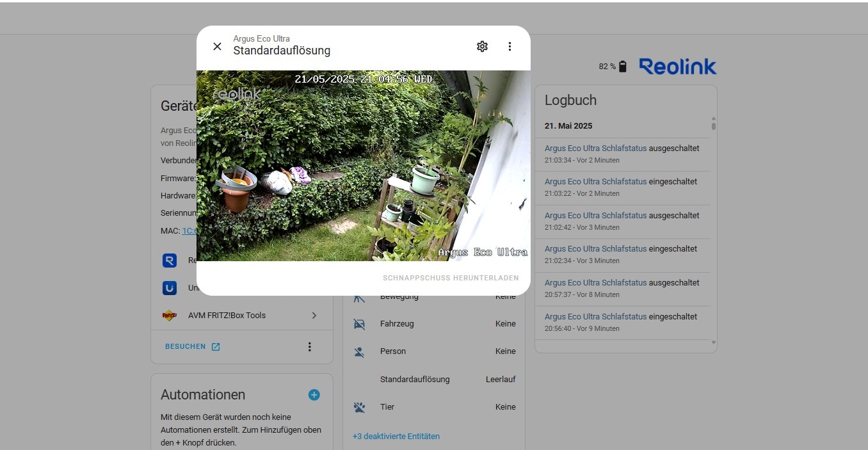Click the Keine value in Fahrzeug row
The height and width of the screenshot is (450, 868).
pyautogui.click(x=506, y=324)
